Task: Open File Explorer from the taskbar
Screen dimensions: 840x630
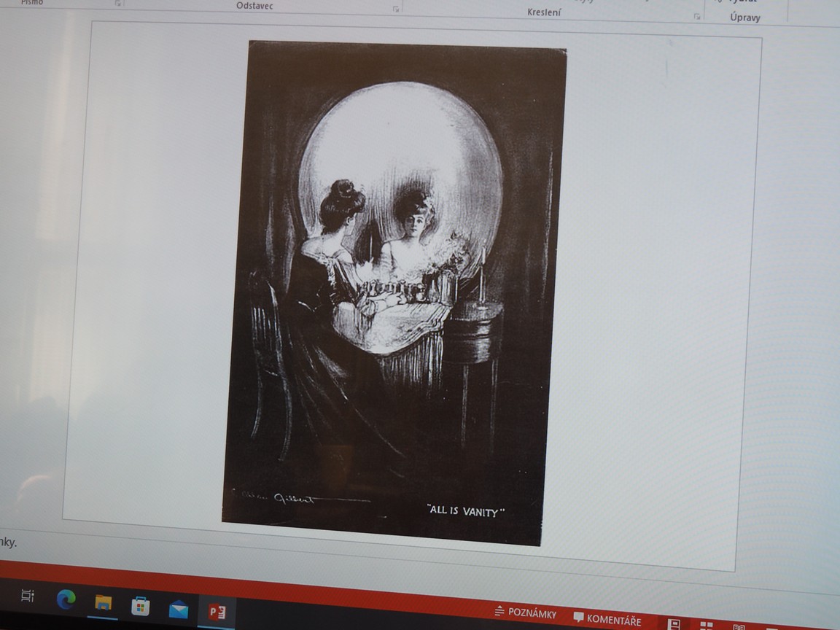Action: [x=104, y=603]
